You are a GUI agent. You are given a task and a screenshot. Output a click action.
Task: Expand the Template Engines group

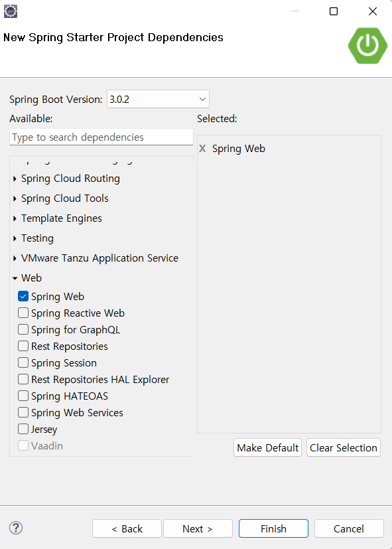pos(15,218)
